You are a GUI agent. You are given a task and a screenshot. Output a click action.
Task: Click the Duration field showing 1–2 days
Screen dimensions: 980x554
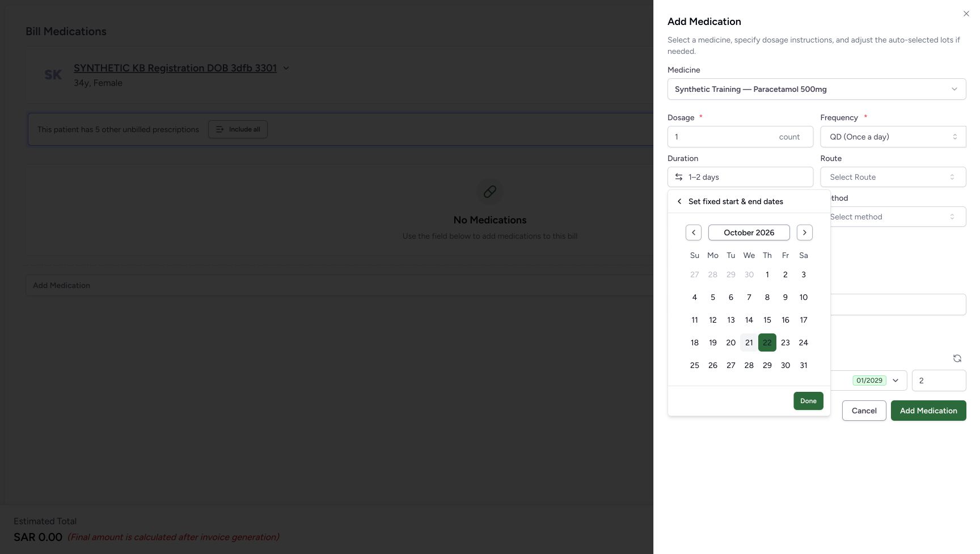(x=740, y=177)
